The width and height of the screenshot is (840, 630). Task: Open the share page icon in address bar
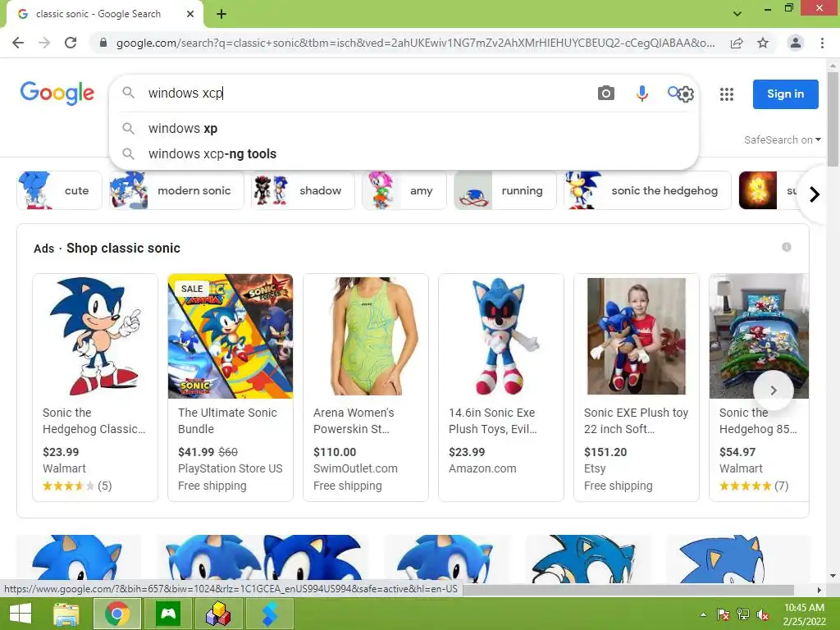pos(737,43)
